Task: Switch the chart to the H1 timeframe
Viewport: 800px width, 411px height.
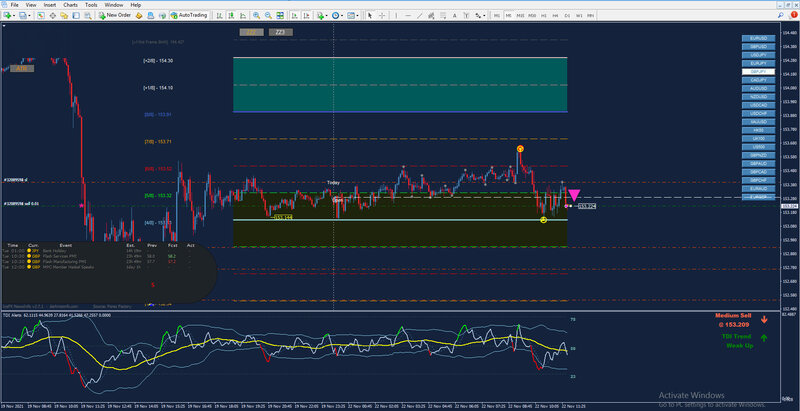Action: (544, 16)
